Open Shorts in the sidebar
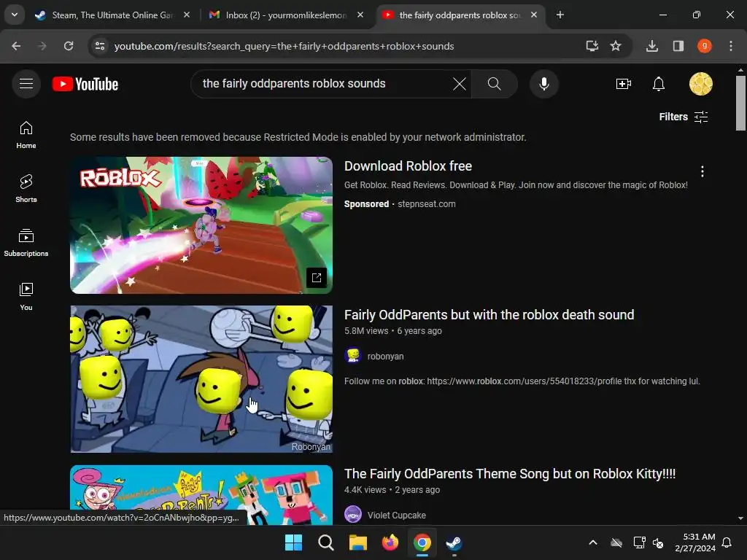The height and width of the screenshot is (560, 747). [x=26, y=189]
